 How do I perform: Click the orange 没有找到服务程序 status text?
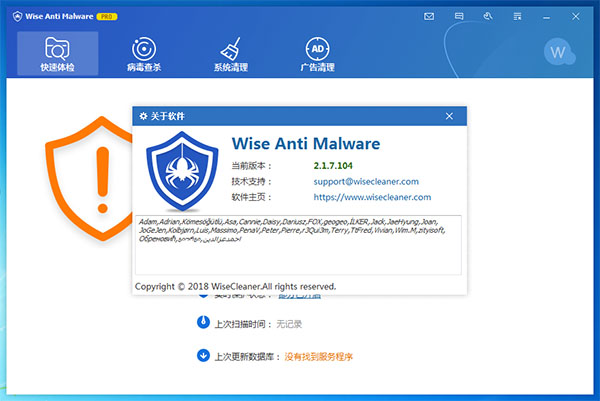tap(318, 356)
